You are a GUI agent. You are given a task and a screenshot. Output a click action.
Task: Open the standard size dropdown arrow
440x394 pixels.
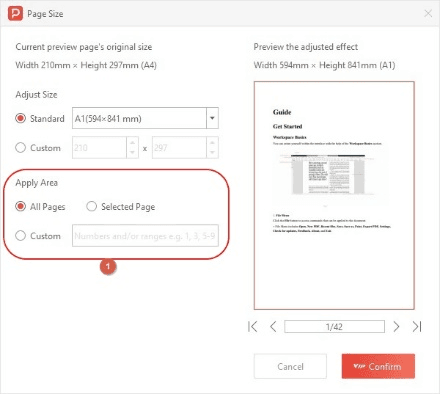(x=212, y=118)
